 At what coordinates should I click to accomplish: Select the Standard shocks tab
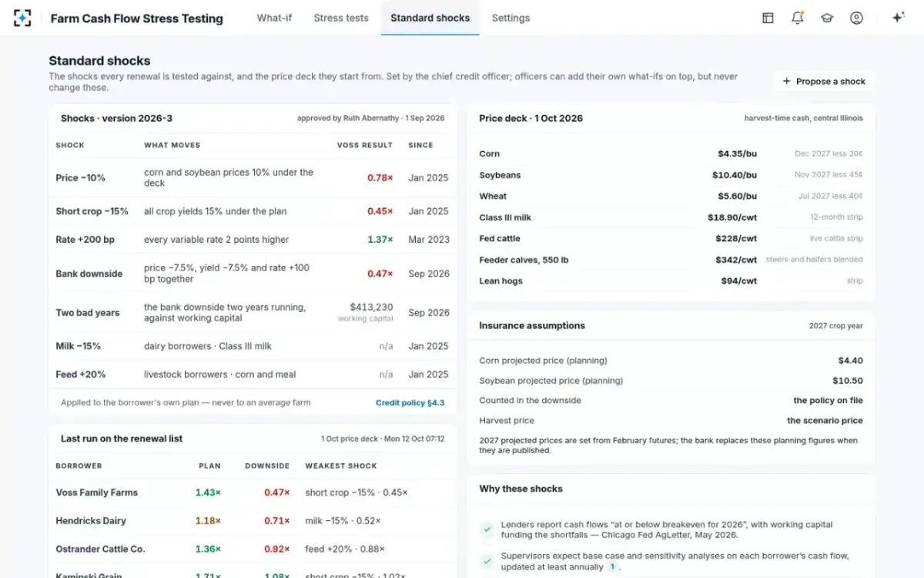click(x=430, y=18)
